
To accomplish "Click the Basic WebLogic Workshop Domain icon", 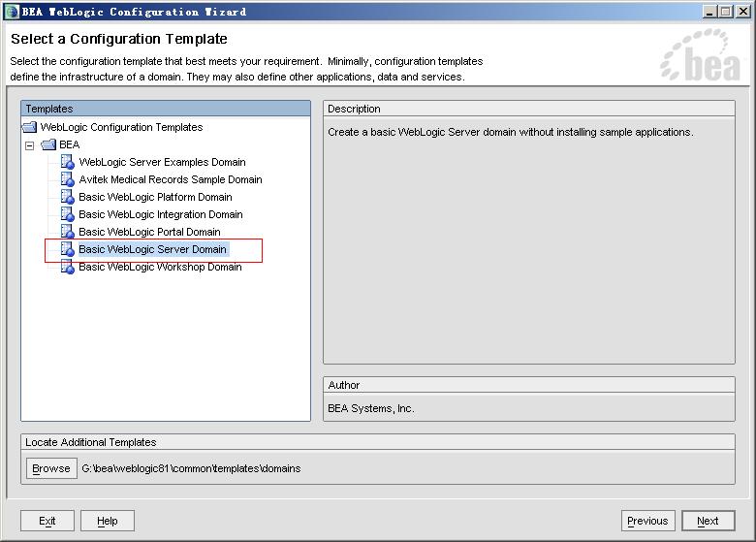I will [68, 267].
